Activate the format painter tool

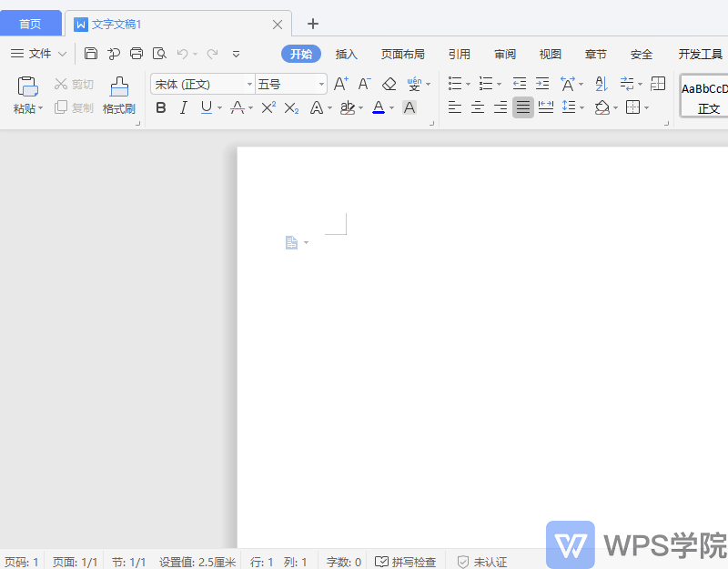[118, 96]
